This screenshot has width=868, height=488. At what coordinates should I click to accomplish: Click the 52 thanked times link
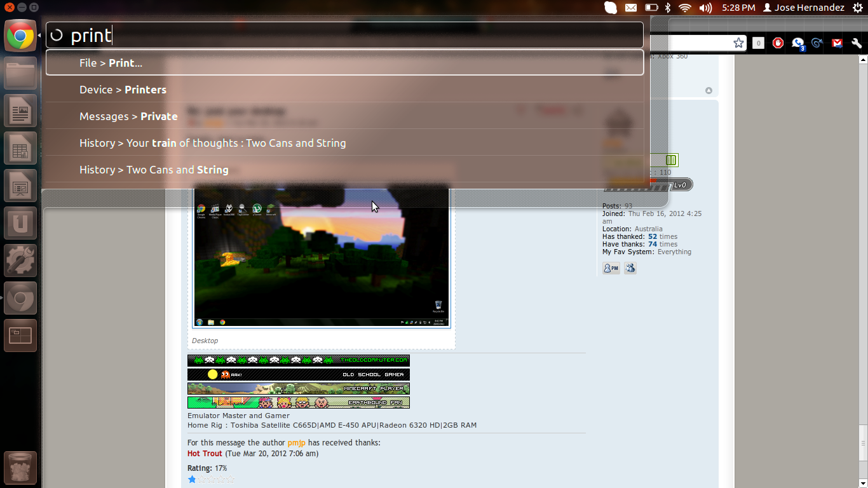pyautogui.click(x=653, y=236)
